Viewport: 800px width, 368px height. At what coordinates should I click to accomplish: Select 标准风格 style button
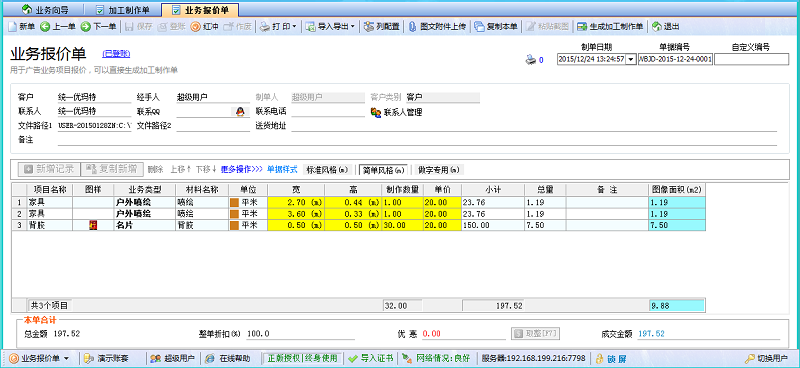pyautogui.click(x=327, y=169)
